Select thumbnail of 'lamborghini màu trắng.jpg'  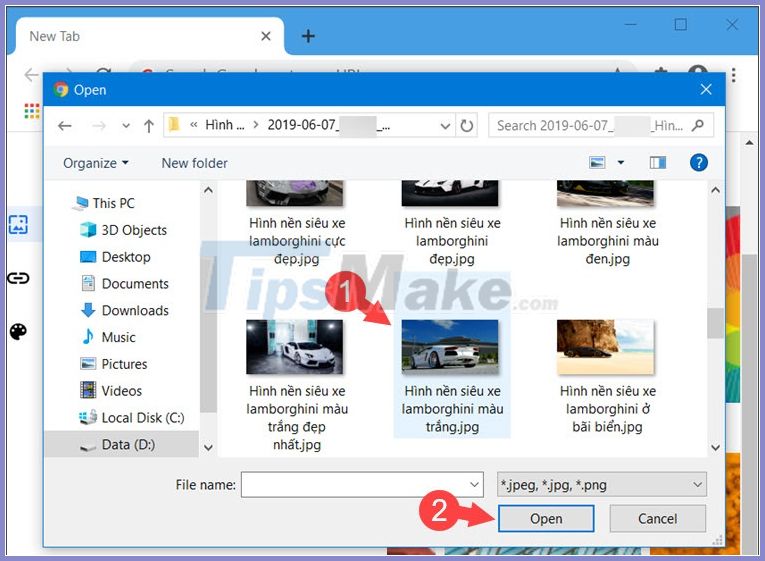point(450,347)
